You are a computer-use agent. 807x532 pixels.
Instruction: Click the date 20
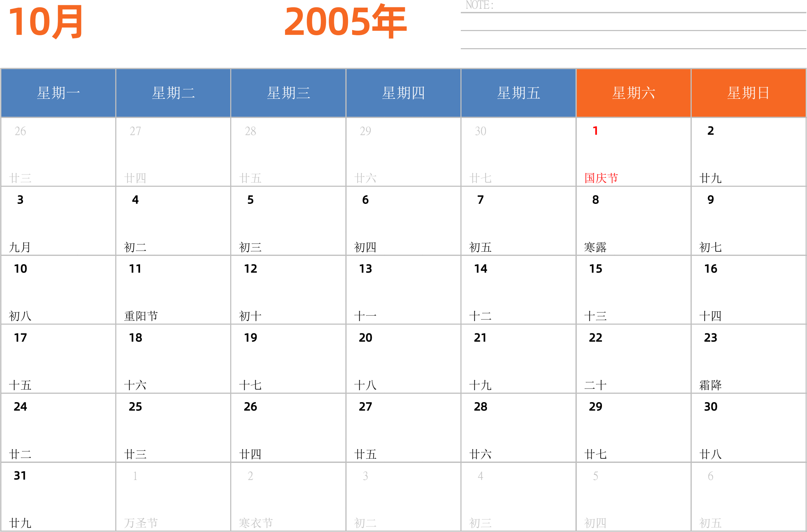point(365,338)
